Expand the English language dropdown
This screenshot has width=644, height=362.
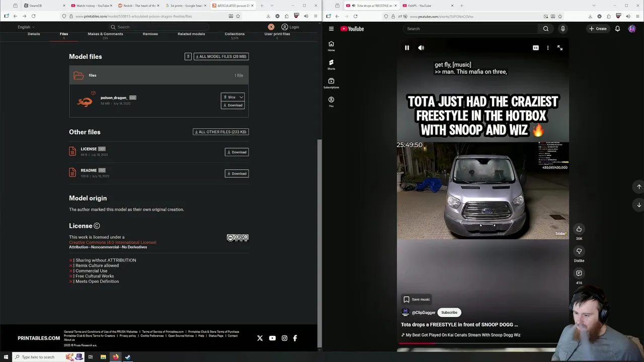[26, 27]
